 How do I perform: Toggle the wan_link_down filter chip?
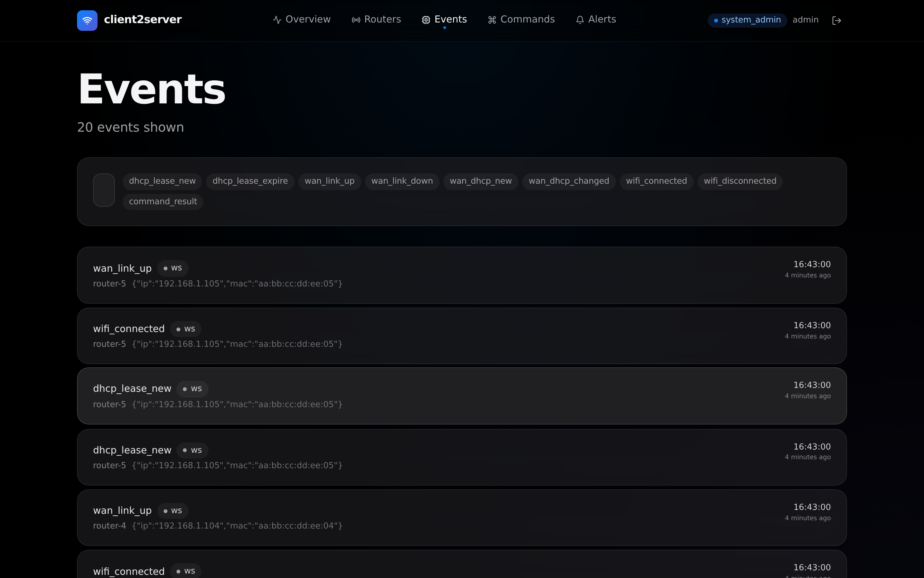pyautogui.click(x=402, y=181)
